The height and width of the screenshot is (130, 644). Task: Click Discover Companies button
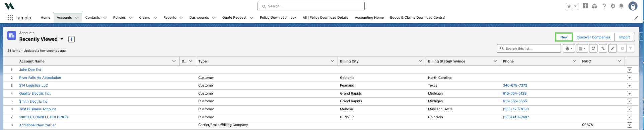tap(593, 37)
